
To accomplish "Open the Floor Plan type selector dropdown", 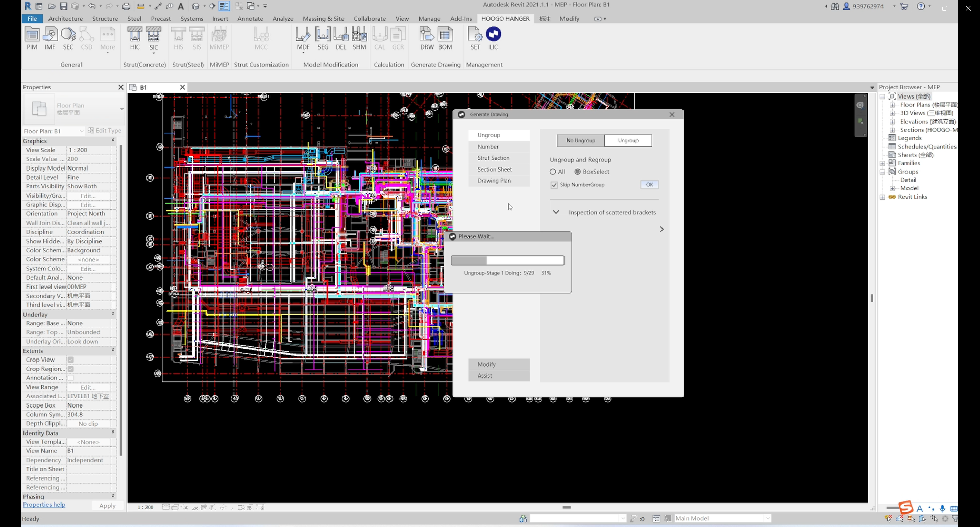I will (x=121, y=109).
